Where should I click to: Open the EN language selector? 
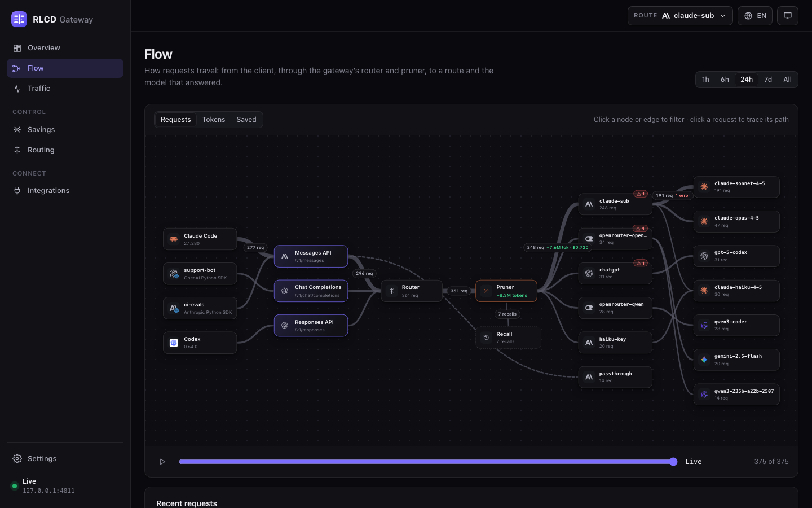(x=755, y=16)
